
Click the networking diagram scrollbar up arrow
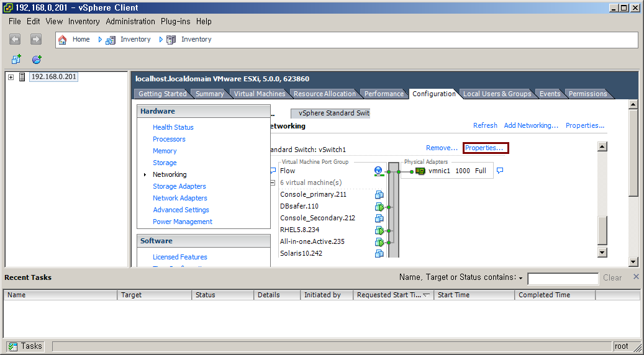(602, 146)
